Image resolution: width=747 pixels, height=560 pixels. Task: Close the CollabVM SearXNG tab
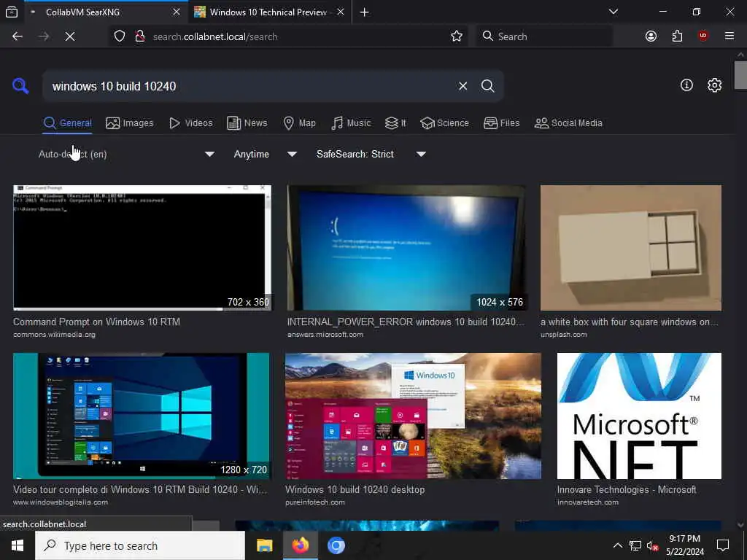[x=177, y=12]
